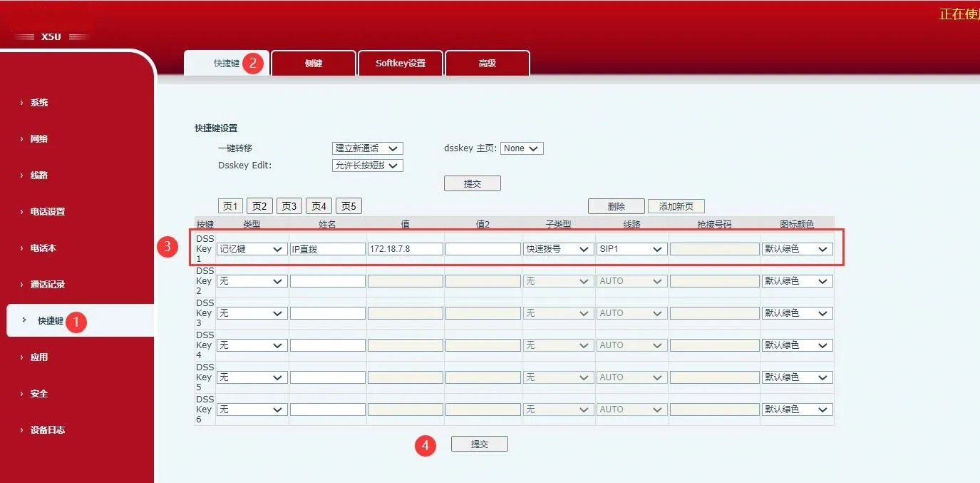980x483 pixels.
Task: Open the 网络 settings section
Action: coord(37,138)
